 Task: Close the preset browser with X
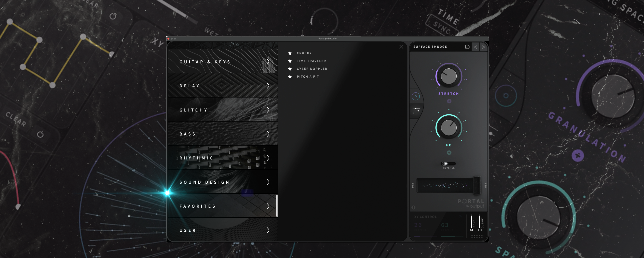[401, 47]
